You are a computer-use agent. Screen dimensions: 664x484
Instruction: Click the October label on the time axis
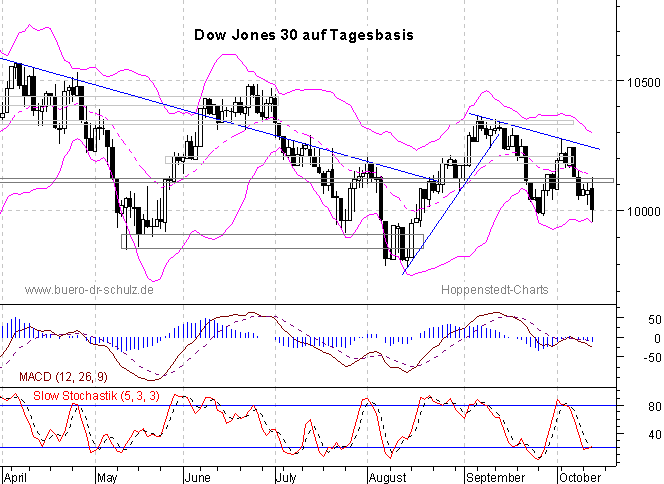tap(586, 476)
